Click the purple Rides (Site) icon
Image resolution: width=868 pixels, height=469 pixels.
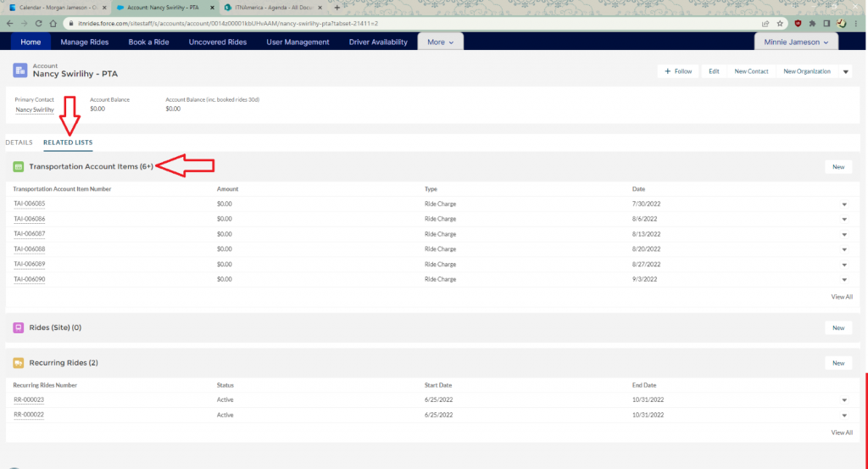click(x=19, y=327)
